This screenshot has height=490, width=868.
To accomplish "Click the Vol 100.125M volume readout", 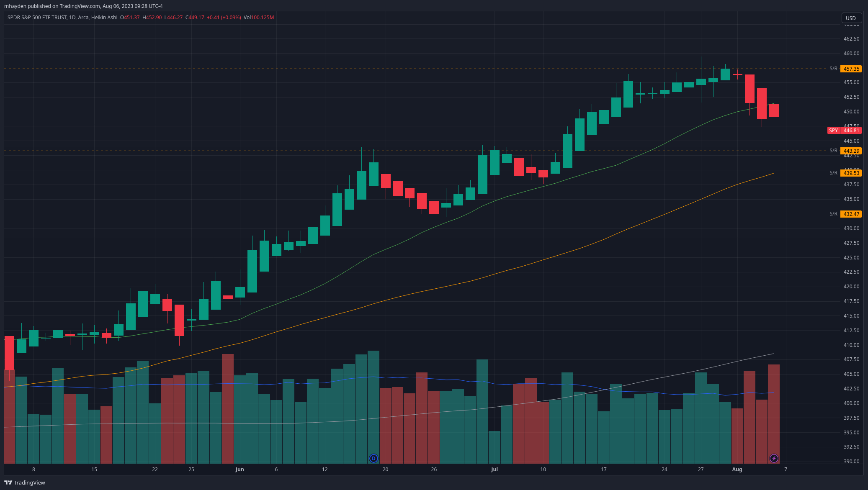I will click(x=259, y=18).
